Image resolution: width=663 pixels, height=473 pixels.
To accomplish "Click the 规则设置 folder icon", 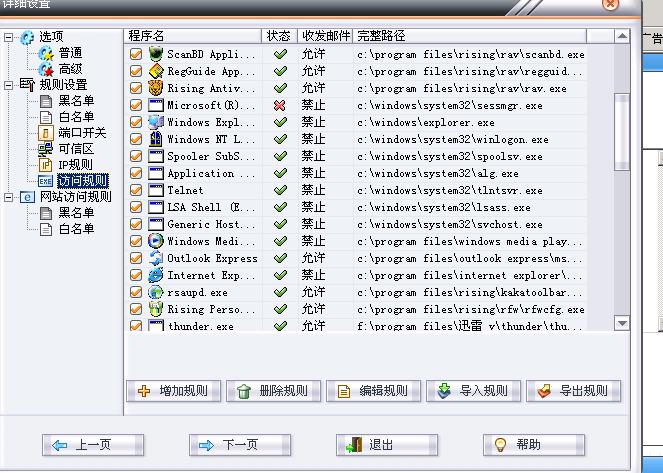I will click(27, 85).
